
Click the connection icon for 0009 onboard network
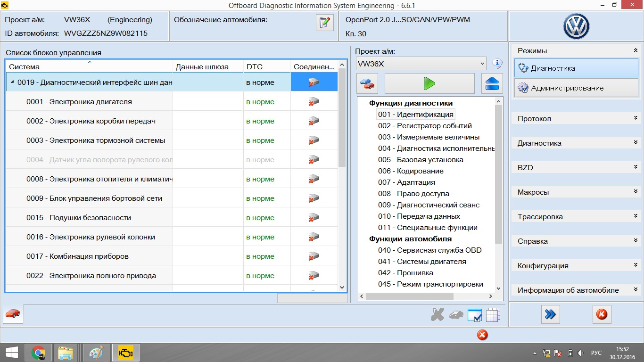314,198
